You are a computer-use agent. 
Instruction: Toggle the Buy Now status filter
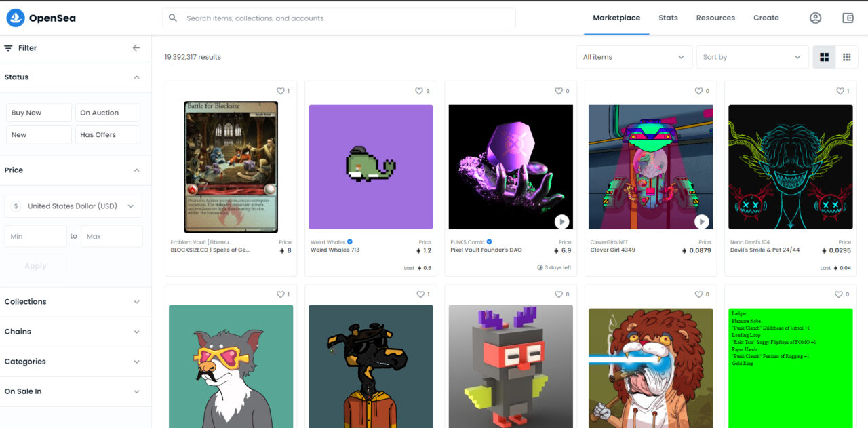click(39, 113)
